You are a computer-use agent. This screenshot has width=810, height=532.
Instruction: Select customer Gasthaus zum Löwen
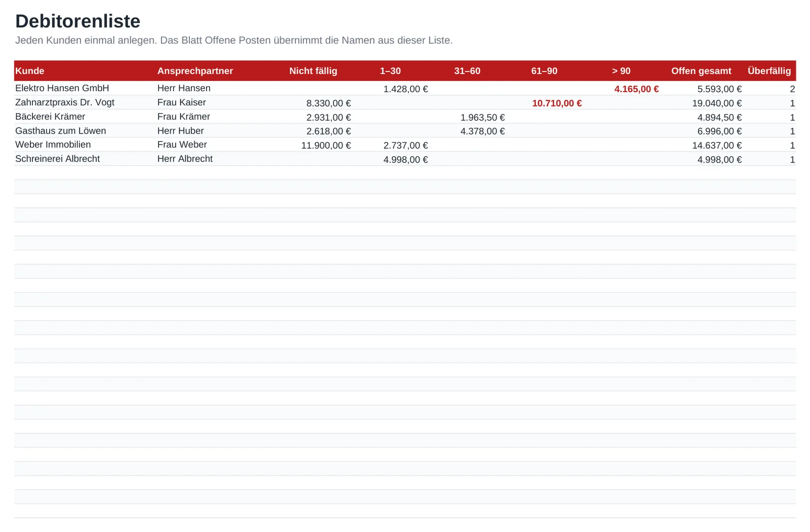click(61, 131)
